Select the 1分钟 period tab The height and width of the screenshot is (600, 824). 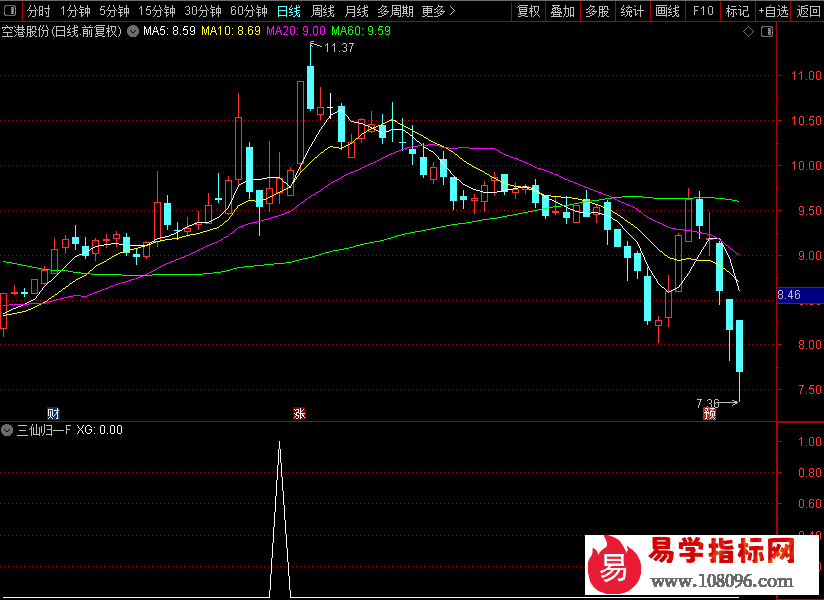click(75, 11)
